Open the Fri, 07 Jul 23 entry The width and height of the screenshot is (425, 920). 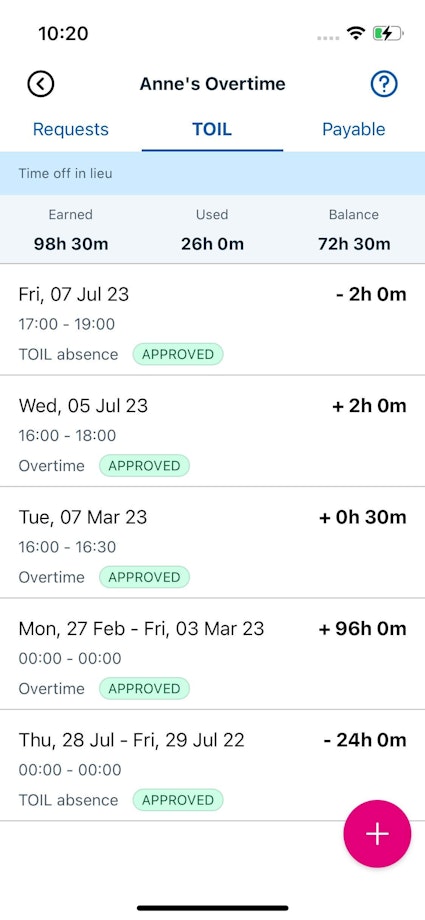(x=212, y=319)
